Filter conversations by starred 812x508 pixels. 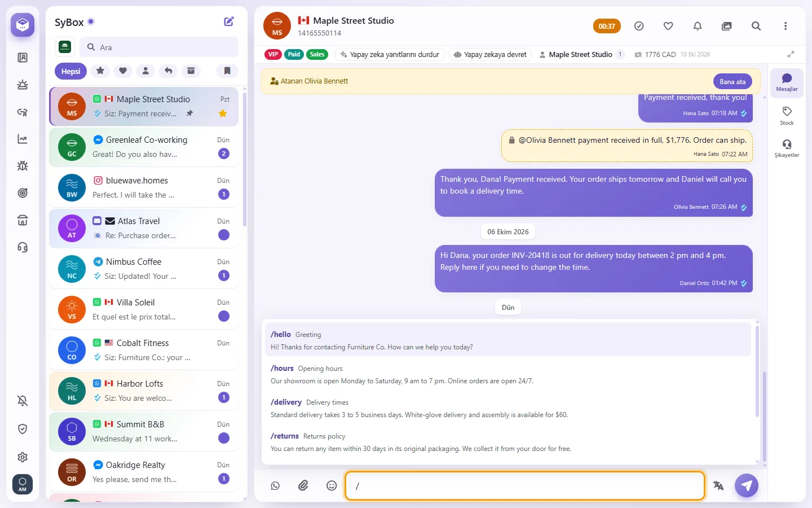click(100, 71)
